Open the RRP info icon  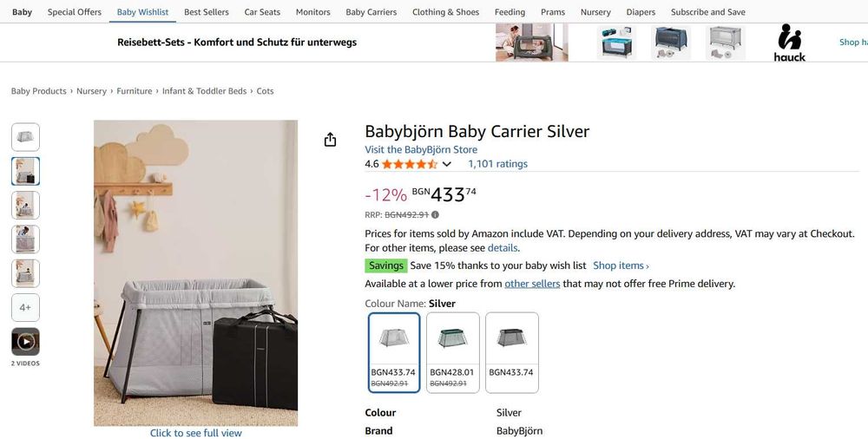click(x=436, y=214)
